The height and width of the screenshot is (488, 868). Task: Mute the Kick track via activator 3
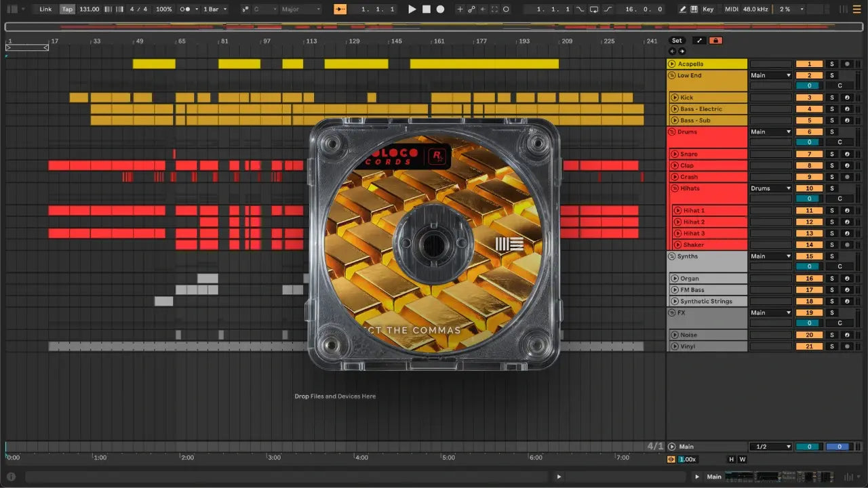[809, 98]
